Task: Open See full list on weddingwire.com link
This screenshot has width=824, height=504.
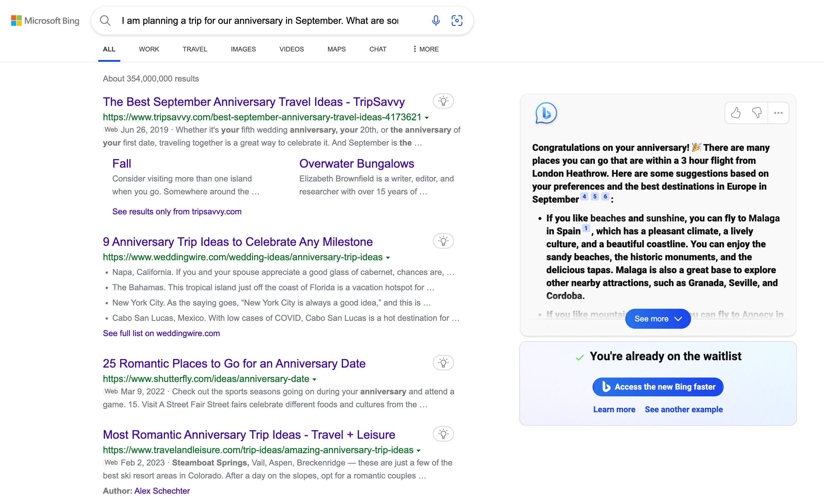Action: coord(161,333)
